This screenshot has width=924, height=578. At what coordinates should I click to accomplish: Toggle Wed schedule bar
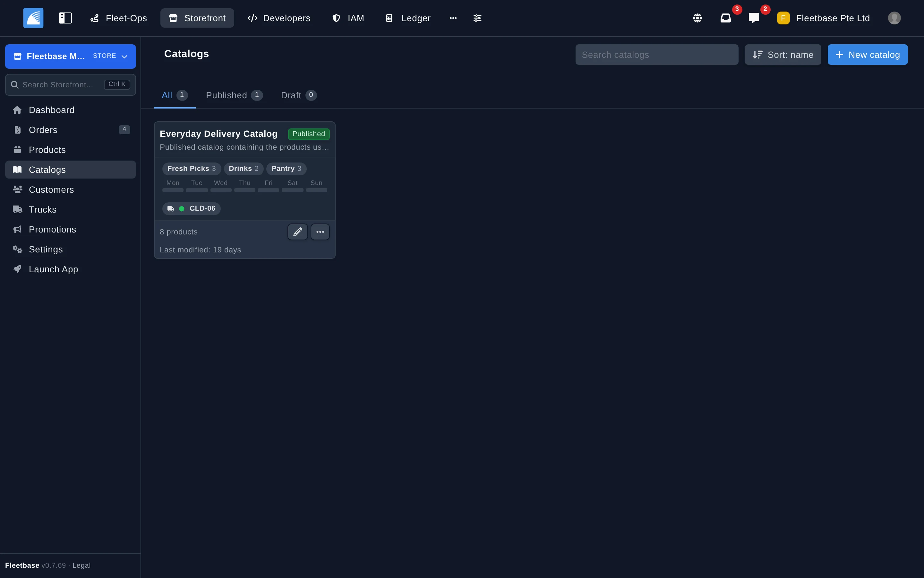(221, 190)
